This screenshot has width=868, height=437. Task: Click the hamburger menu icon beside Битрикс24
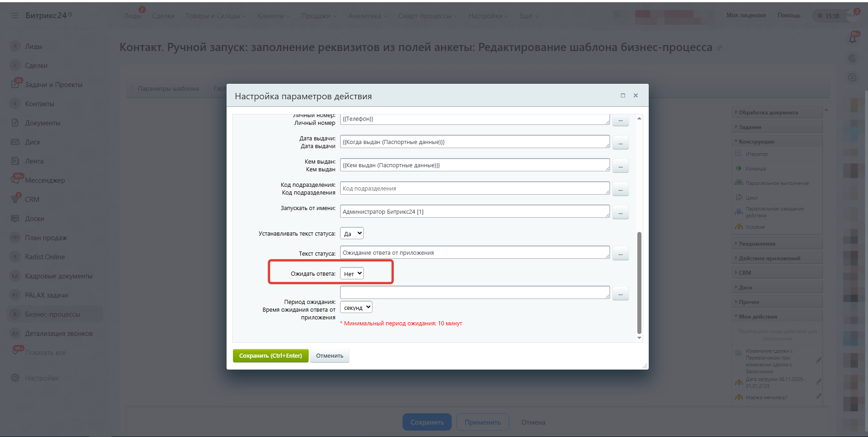click(x=15, y=15)
